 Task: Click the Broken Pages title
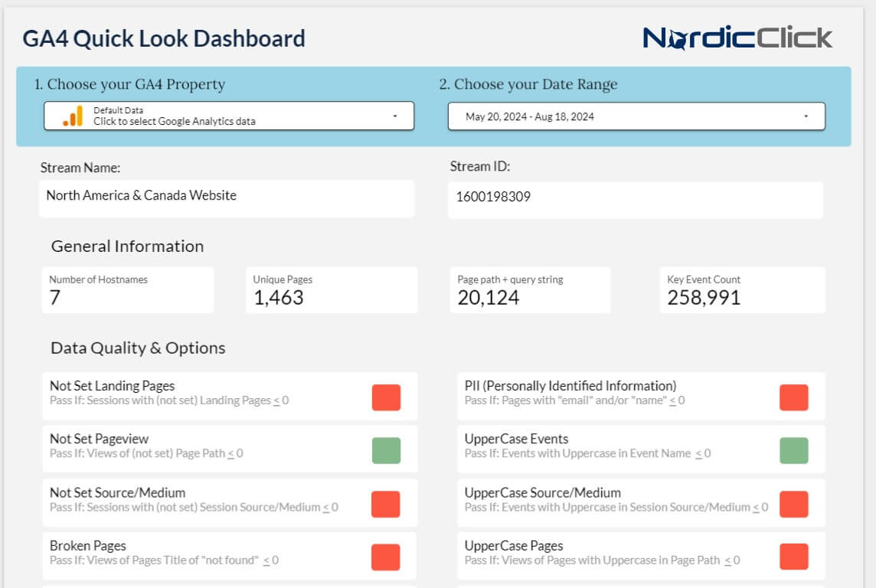pos(88,546)
